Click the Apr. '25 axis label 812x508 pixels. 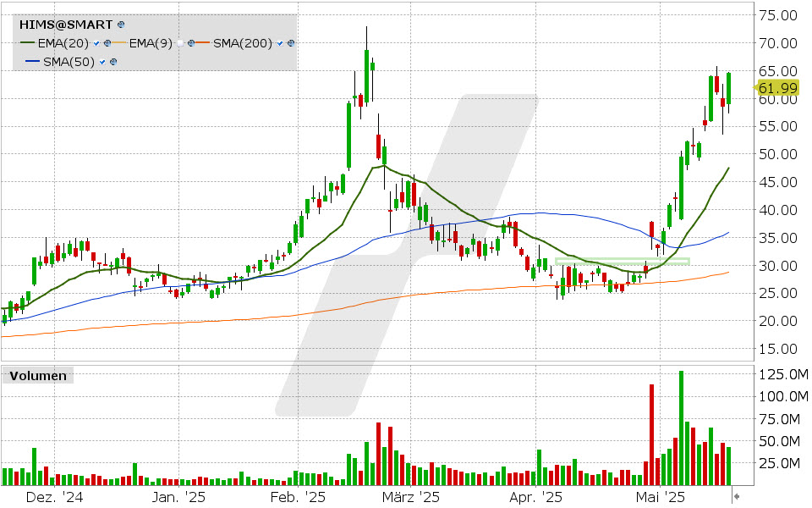click(535, 497)
